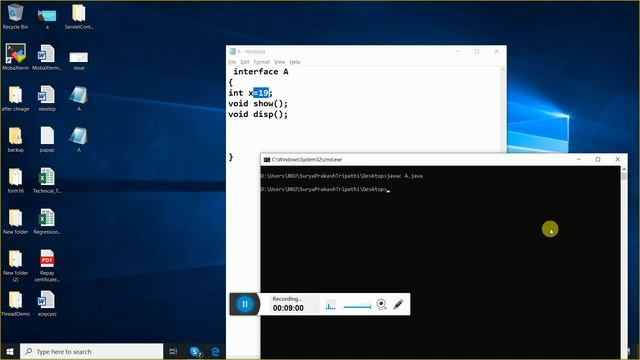Open the Windows Start menu
Screen dimensions: 640x360
click(x=10, y=351)
